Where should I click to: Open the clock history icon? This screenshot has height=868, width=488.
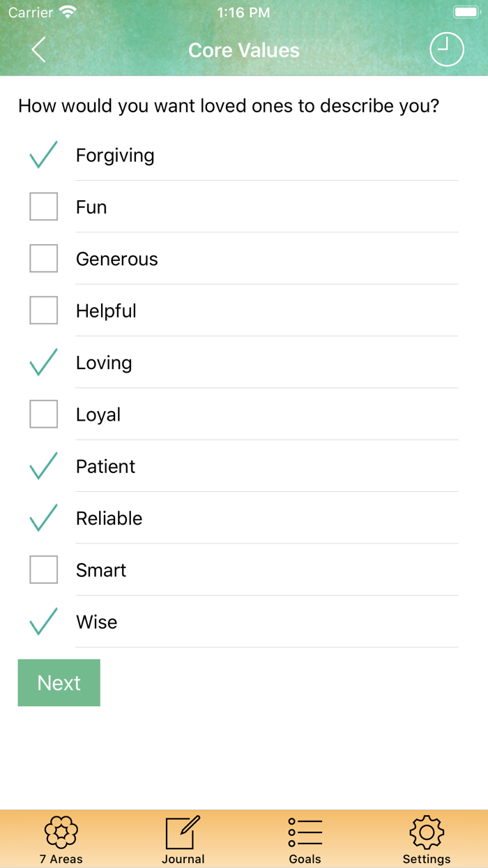pyautogui.click(x=446, y=50)
